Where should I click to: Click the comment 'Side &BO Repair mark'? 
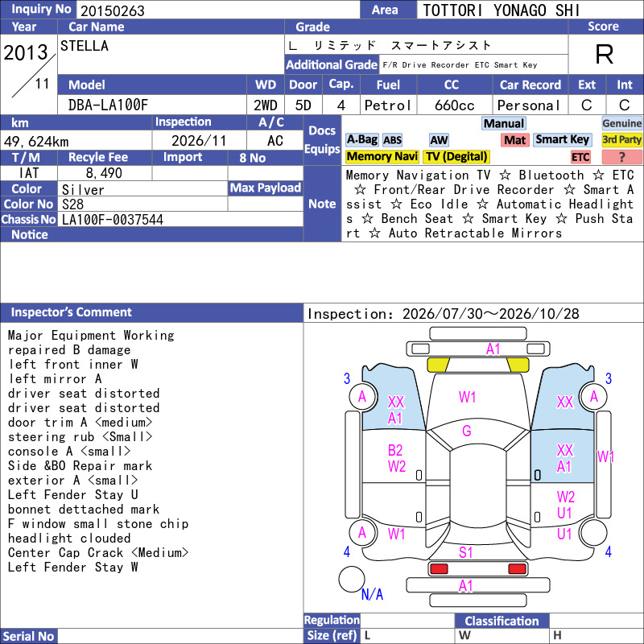(80, 466)
